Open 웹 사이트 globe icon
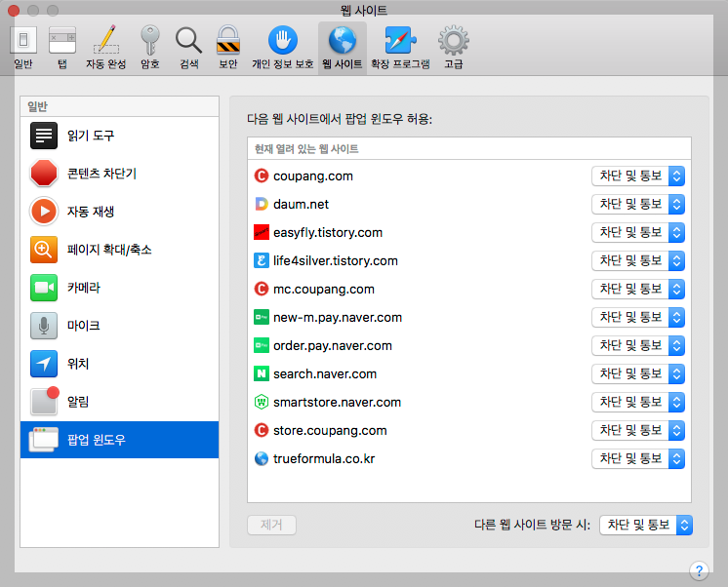This screenshot has height=587, width=728. click(x=343, y=40)
